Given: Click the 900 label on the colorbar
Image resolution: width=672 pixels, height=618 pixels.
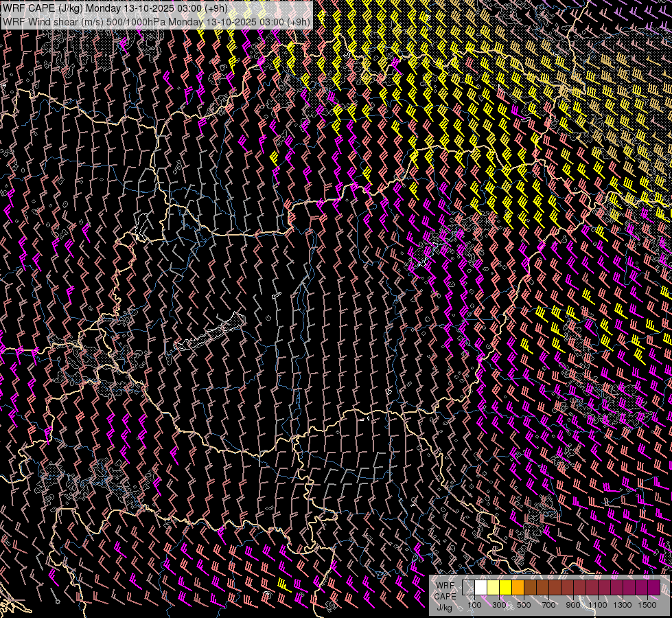Looking at the screenshot, I should point(573,605).
